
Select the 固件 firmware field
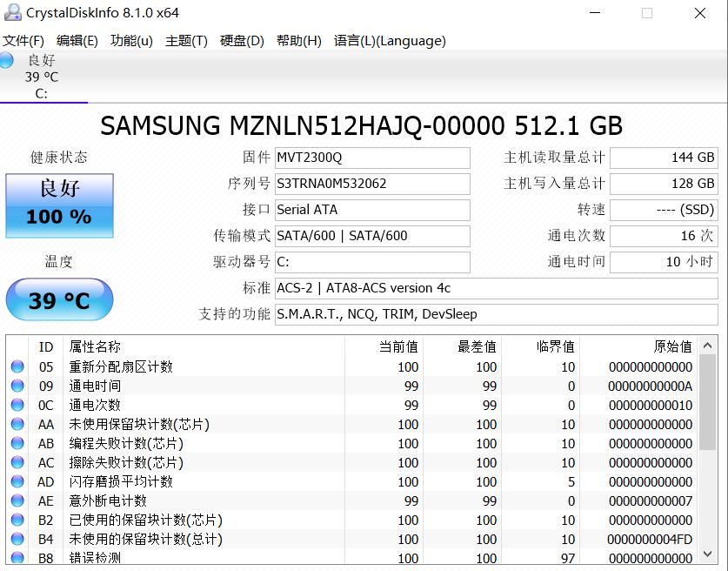click(x=372, y=158)
